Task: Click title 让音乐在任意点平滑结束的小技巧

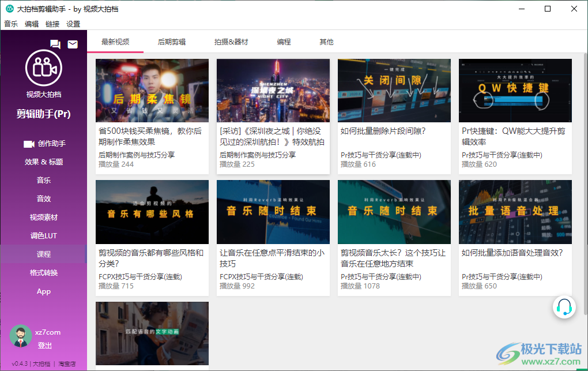Action: [272, 258]
